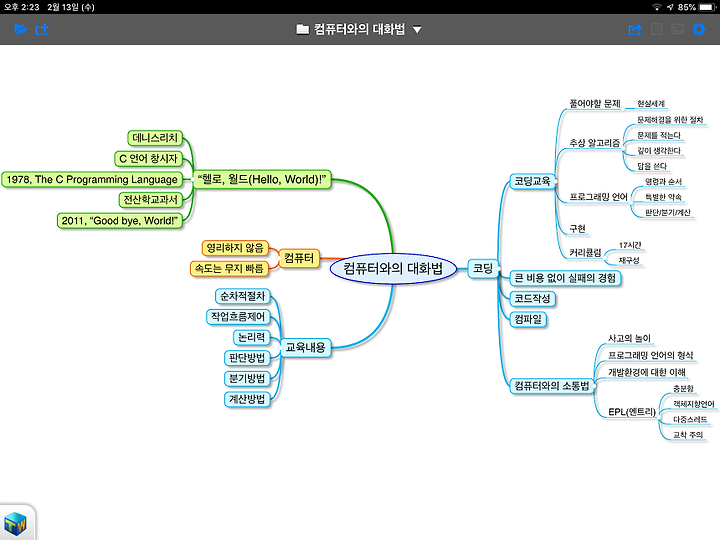Open the settings gear icon
The image size is (720, 540).
(x=699, y=29)
